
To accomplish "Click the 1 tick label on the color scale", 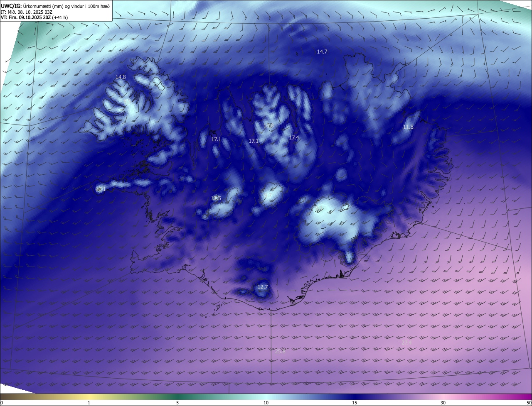I will [89, 403].
